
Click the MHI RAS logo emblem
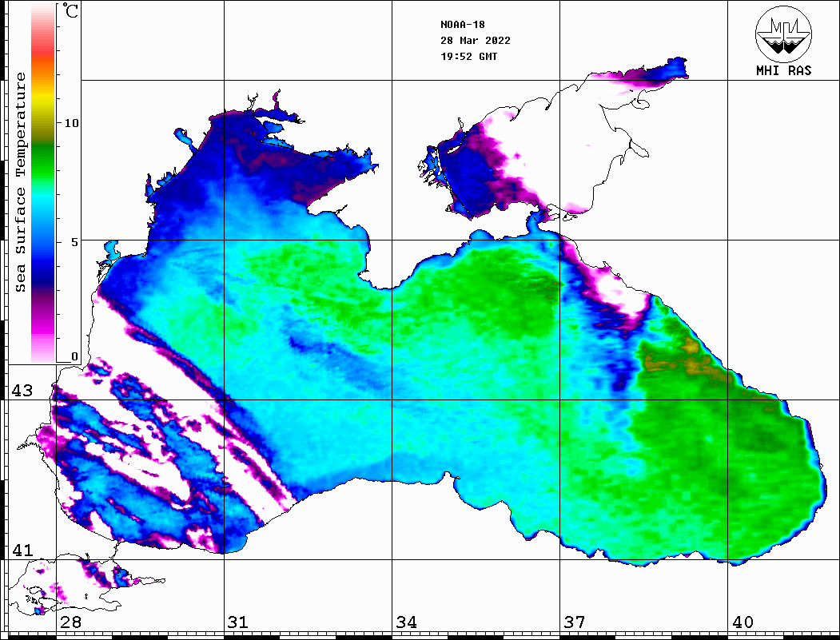point(783,34)
